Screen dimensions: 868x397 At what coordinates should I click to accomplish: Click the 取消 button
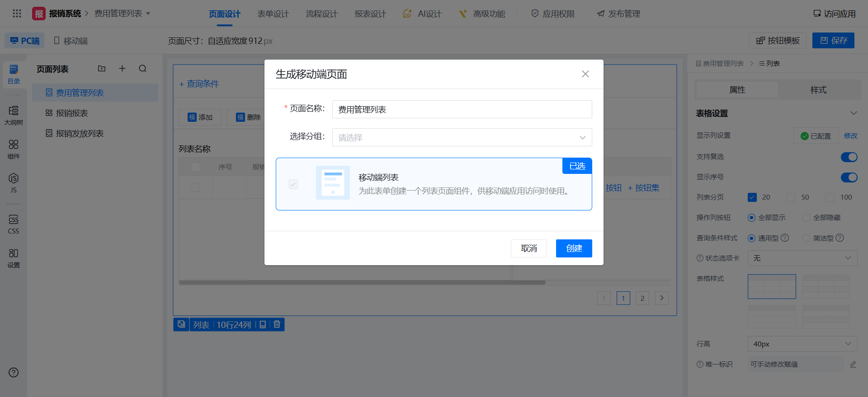[x=528, y=248]
